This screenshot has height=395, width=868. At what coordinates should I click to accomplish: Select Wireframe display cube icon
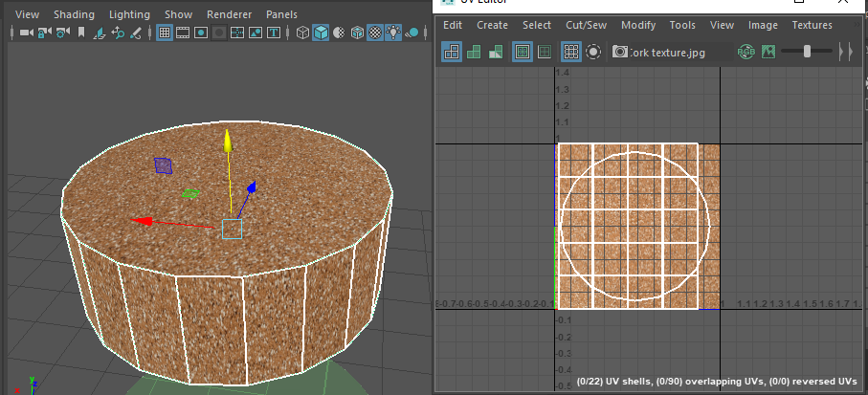point(302,33)
